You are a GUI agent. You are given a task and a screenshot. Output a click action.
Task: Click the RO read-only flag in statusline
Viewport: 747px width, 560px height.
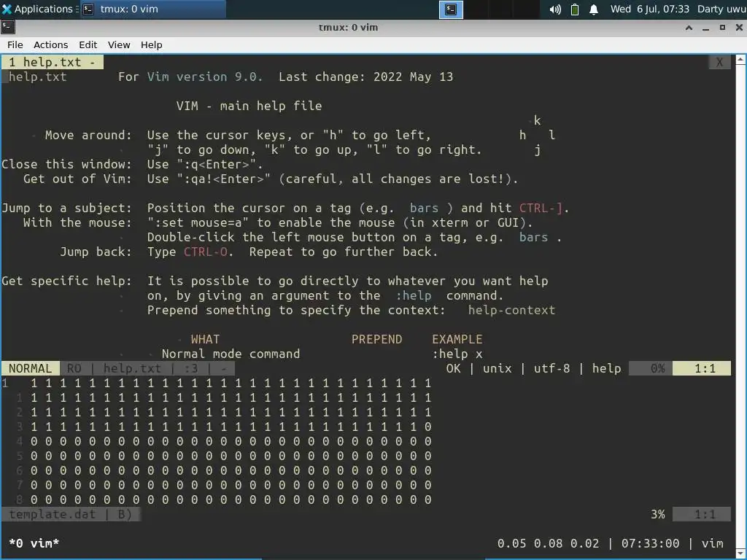74,368
